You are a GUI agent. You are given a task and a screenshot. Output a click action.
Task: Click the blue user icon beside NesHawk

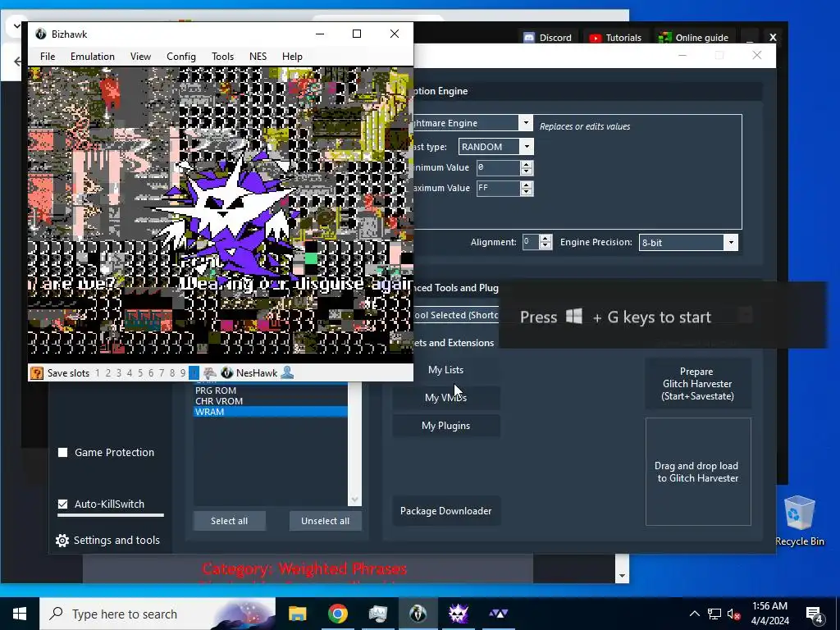tap(287, 373)
